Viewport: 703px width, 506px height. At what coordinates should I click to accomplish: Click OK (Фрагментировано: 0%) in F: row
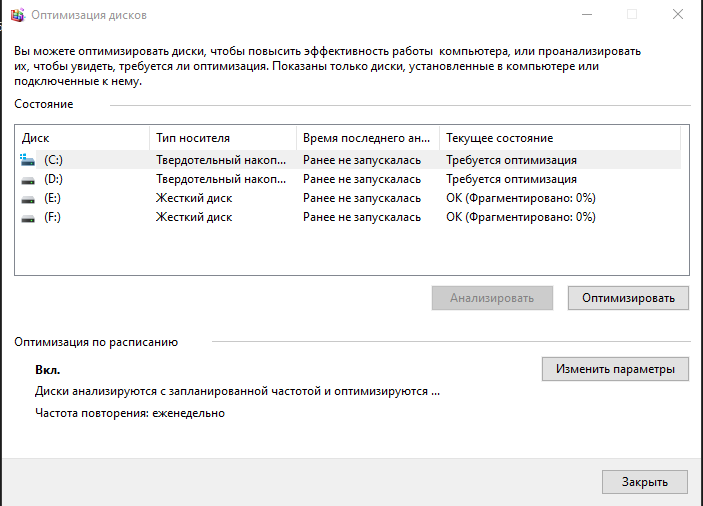[521, 217]
